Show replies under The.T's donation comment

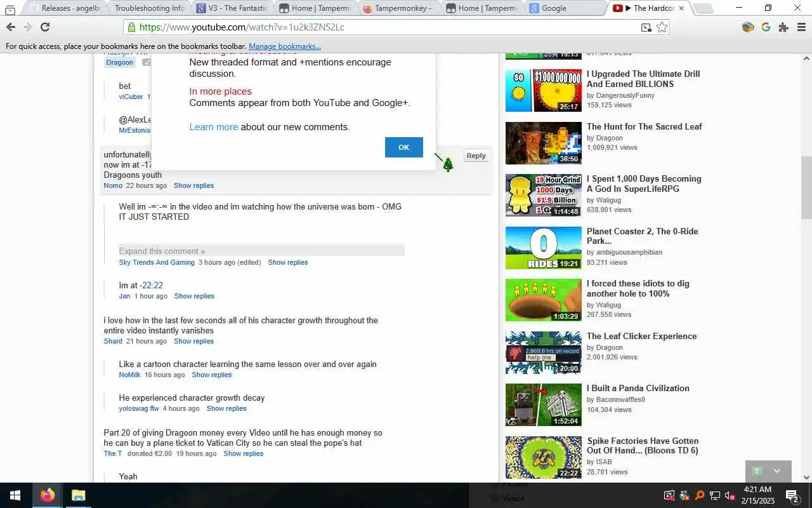click(243, 453)
